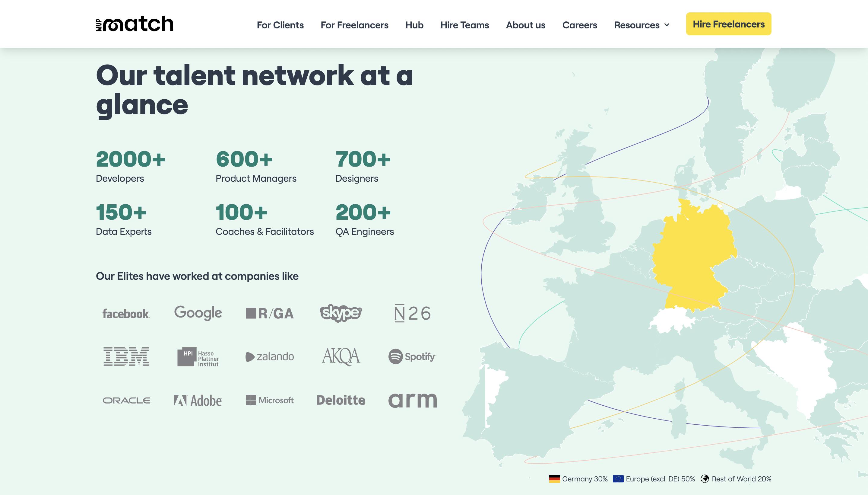Click the EU flag icon in legend
The image size is (868, 495).
[x=618, y=479]
